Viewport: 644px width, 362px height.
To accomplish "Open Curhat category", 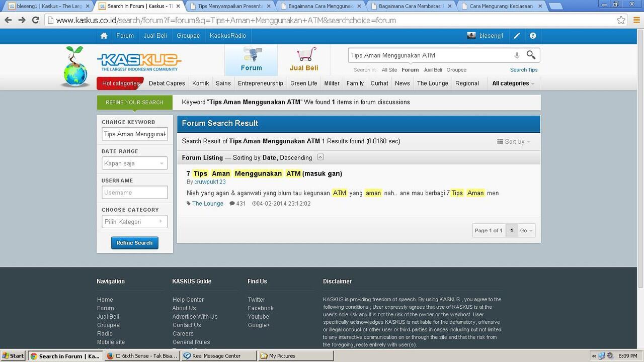I will coord(379,83).
